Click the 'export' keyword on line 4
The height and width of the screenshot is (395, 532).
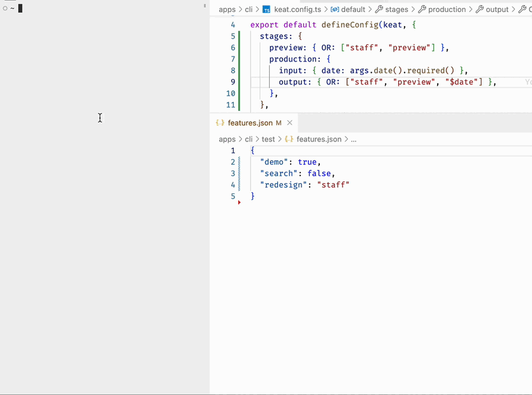click(264, 25)
